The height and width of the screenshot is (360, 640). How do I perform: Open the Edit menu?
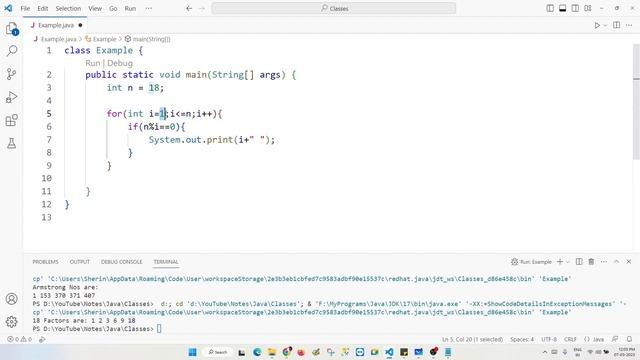(x=42, y=8)
